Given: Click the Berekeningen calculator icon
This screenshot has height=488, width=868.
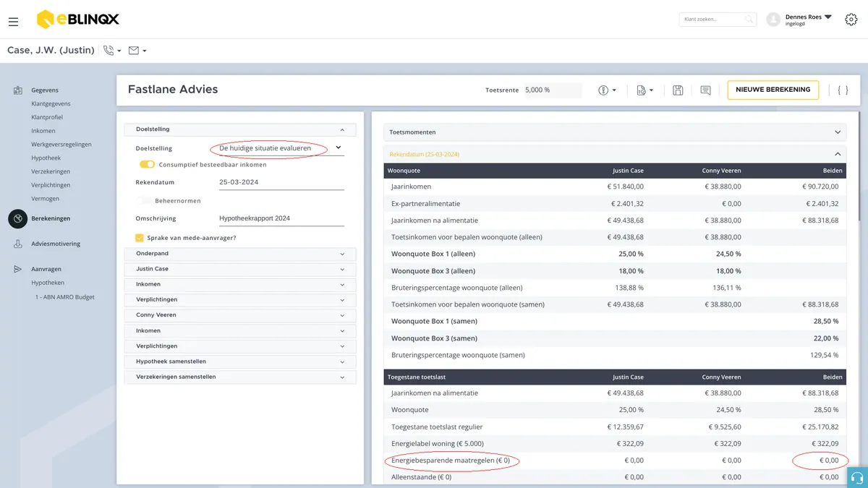Looking at the screenshot, I should [18, 218].
